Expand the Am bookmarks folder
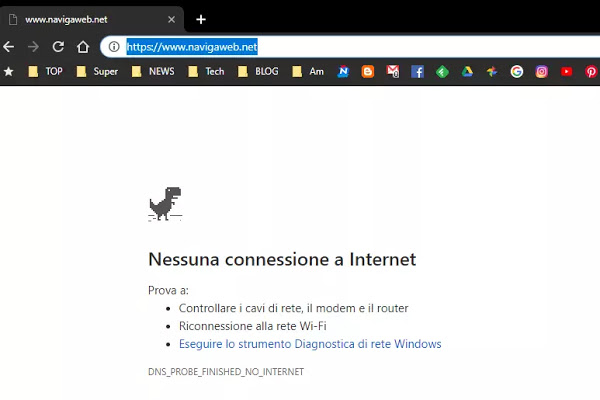 308,72
